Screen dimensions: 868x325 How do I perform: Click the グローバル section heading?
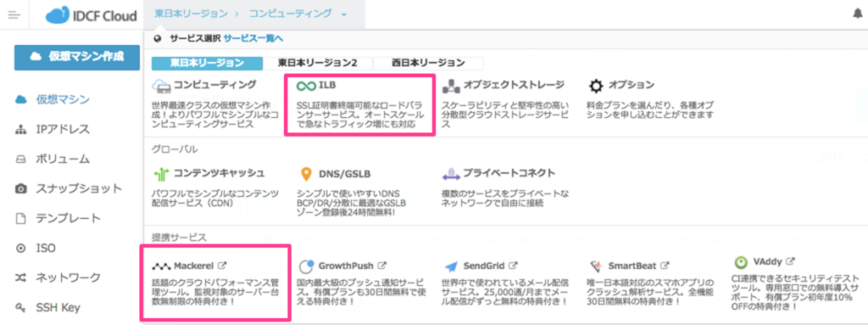(175, 149)
